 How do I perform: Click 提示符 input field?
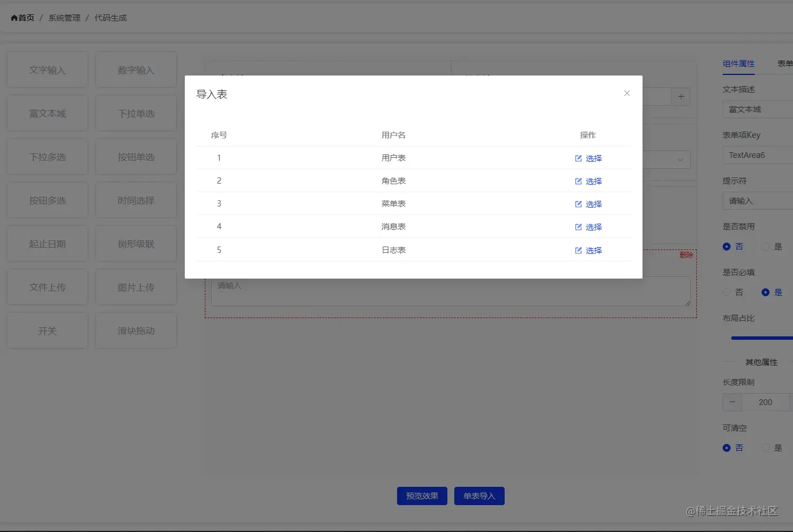coord(758,201)
